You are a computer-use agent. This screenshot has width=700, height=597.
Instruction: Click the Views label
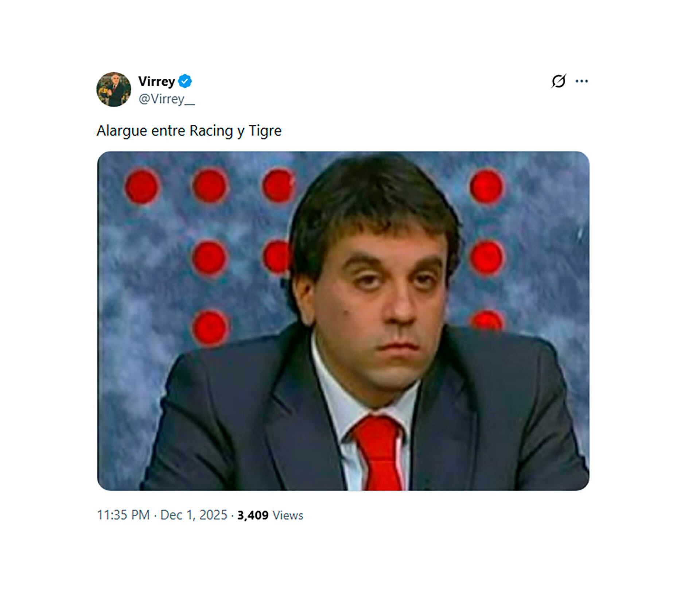pos(288,515)
